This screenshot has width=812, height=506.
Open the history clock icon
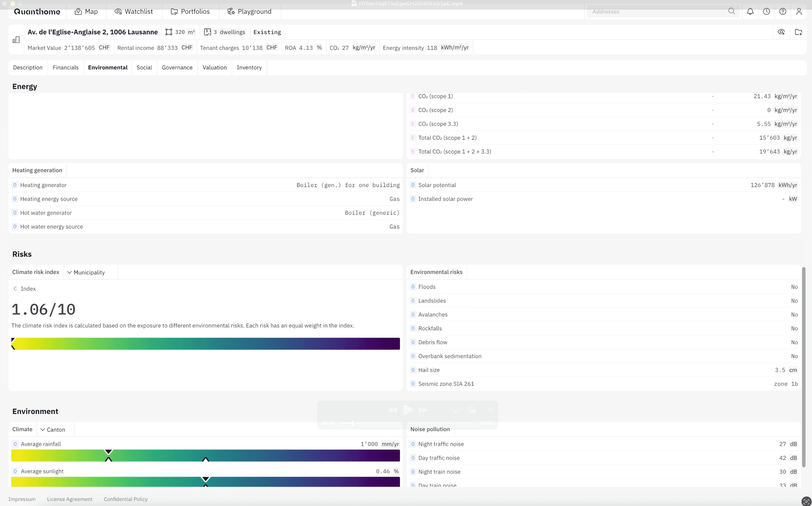tap(766, 11)
